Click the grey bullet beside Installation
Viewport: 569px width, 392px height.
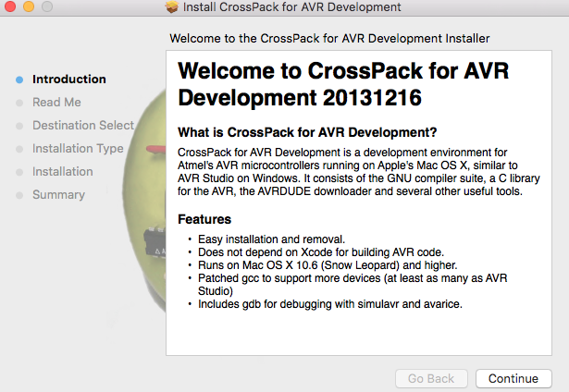19,172
